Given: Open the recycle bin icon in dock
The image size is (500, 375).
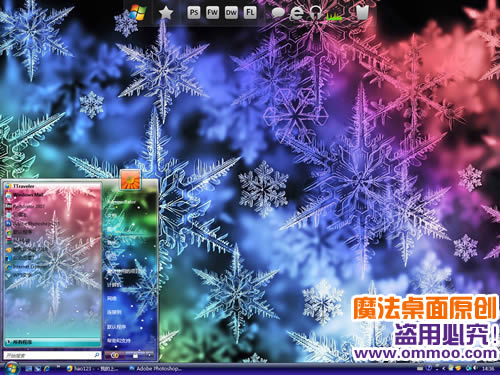Looking at the screenshot, I should coord(362,13).
